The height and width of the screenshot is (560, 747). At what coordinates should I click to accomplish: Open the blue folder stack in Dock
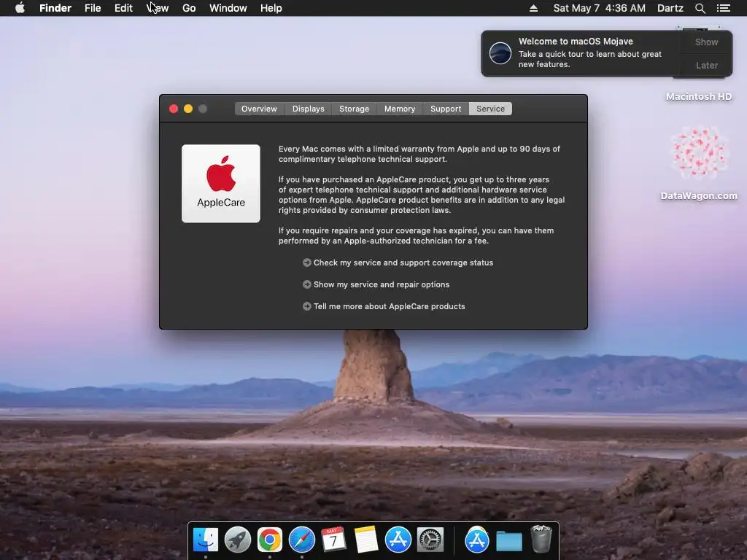[508, 541]
